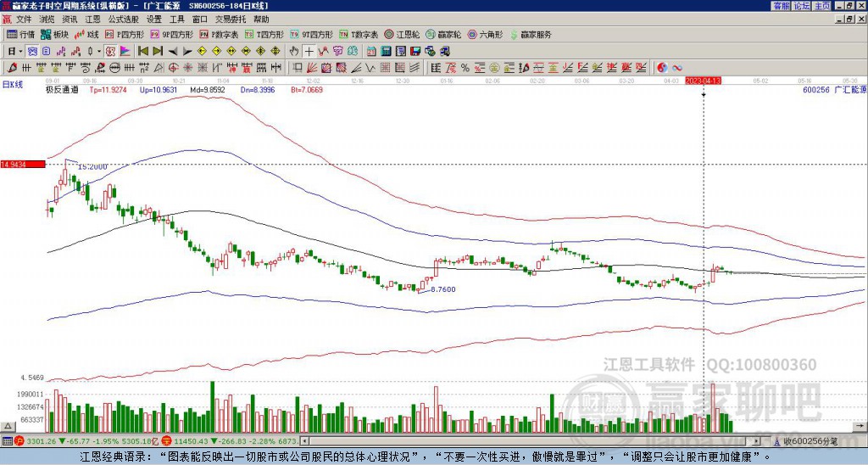The image size is (868, 465).
Task: Open the 江恩 menu
Action: [x=93, y=20]
